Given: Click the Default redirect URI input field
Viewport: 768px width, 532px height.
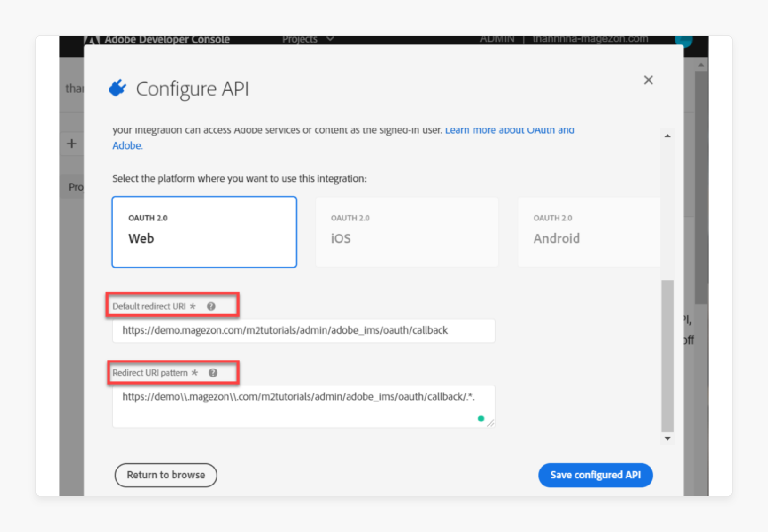Looking at the screenshot, I should coord(304,330).
